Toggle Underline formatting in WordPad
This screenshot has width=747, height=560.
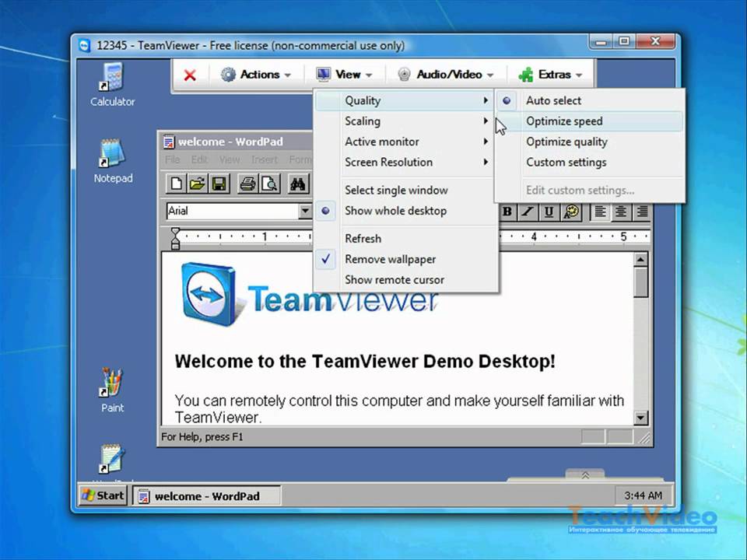pos(549,211)
